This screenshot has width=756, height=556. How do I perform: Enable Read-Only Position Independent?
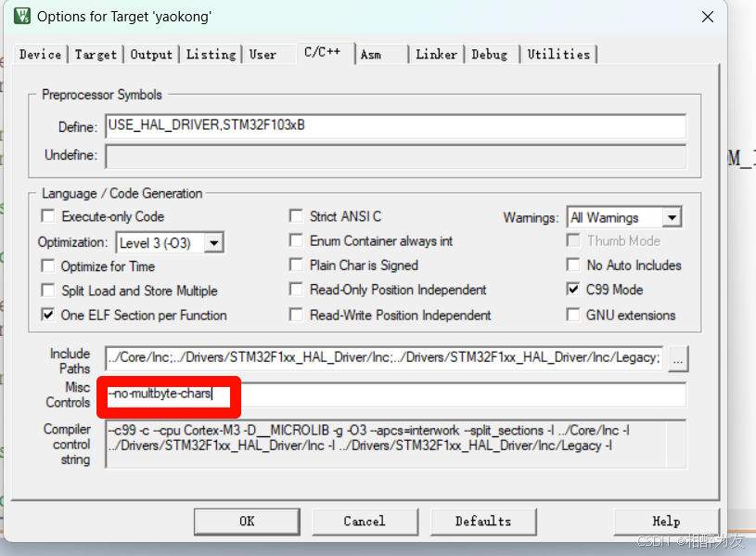[x=296, y=290]
